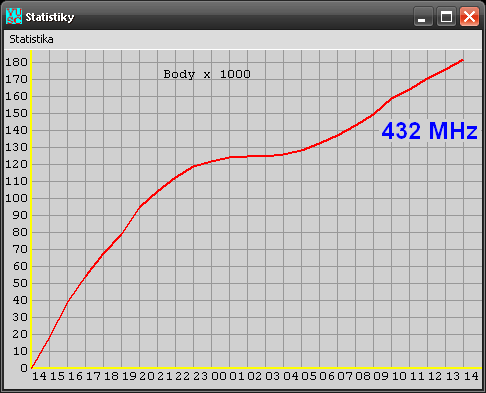Select the 50 value on the Y axis
Viewport: 486px width, 393px height.
(x=20, y=283)
